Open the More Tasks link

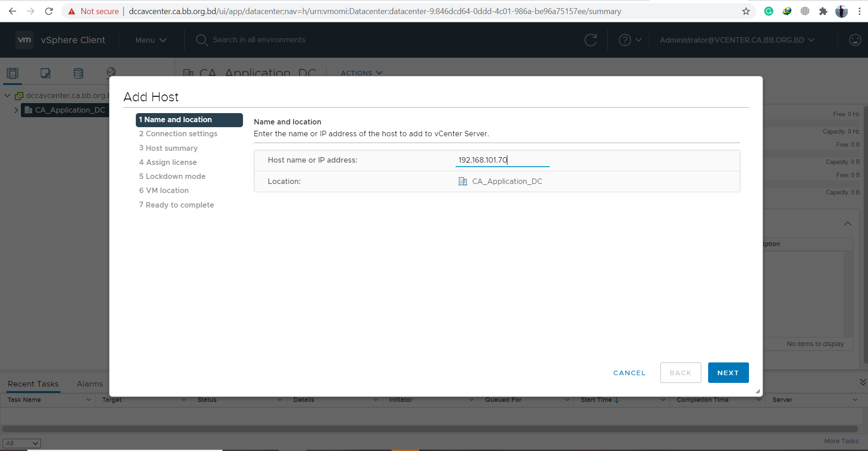click(x=841, y=441)
